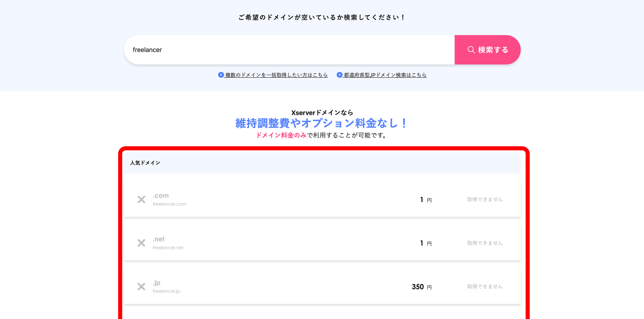Click the .net domain extension label
Viewport: 644px width, 319px height.
tap(159, 239)
